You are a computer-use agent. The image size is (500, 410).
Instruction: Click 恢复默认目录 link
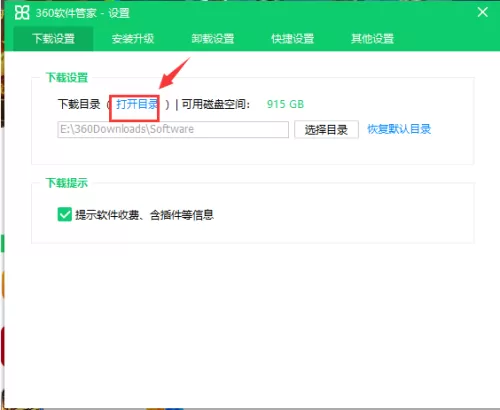tap(399, 129)
